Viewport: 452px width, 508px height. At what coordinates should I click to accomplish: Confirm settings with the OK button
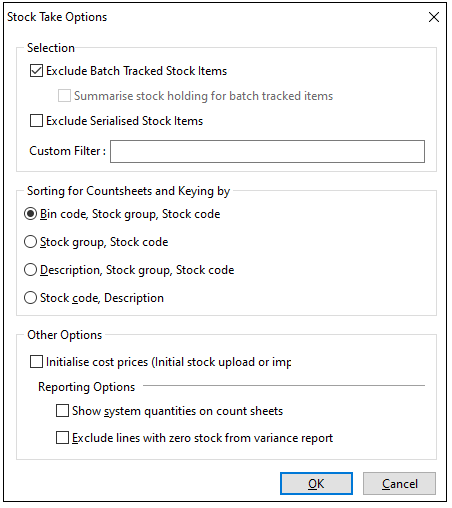pos(316,483)
